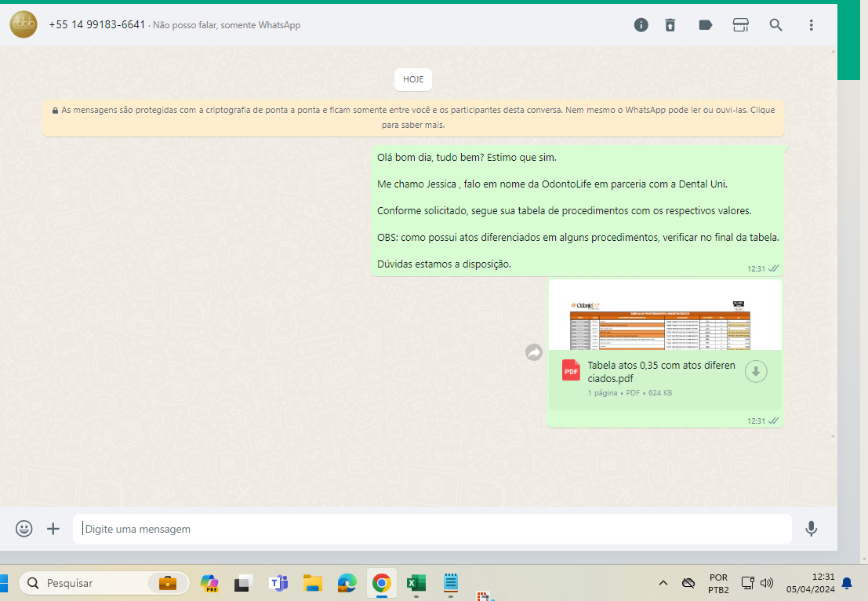
Task: Open the plus attach menu
Action: point(53,529)
